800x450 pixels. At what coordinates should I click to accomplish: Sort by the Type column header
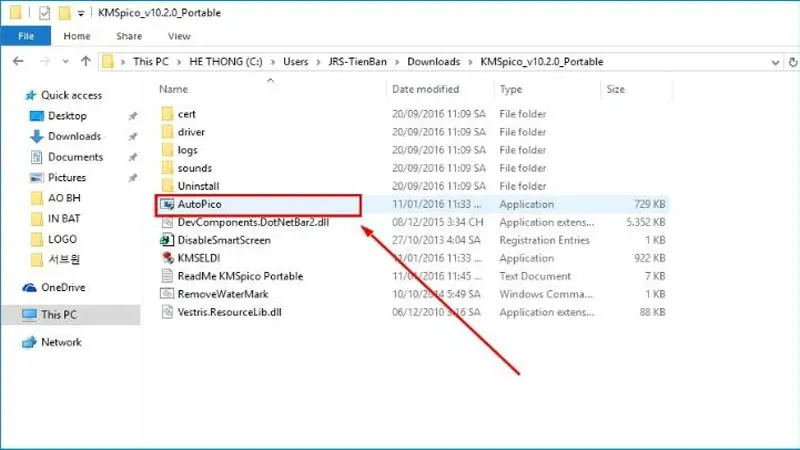(x=511, y=89)
